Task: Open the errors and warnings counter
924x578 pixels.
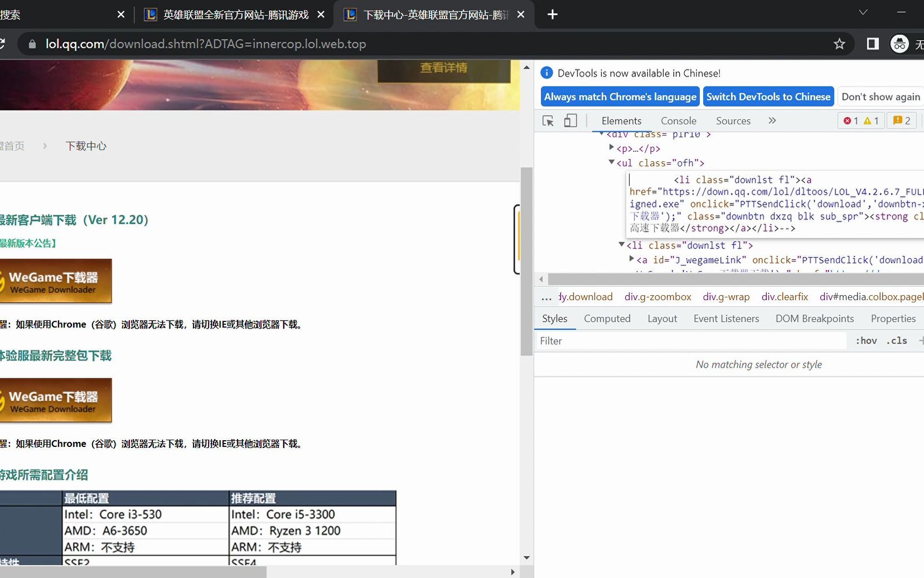Action: click(x=861, y=121)
